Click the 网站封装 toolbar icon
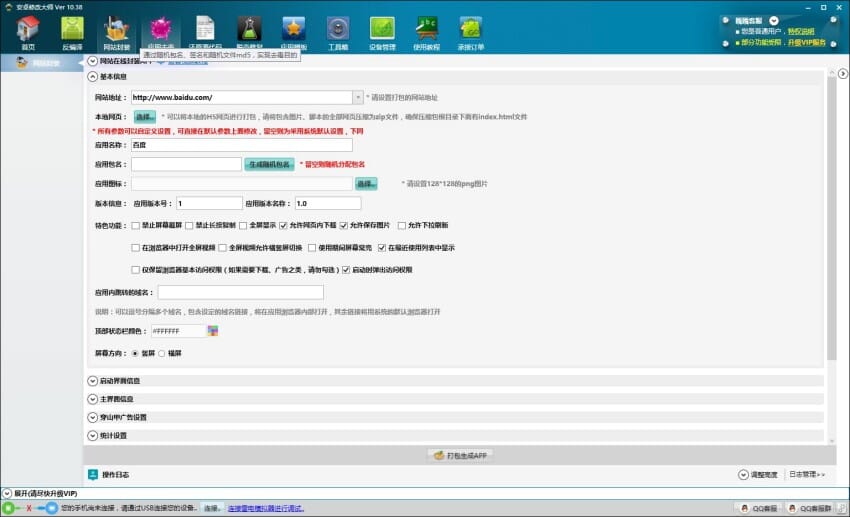850x517 pixels. tap(116, 32)
